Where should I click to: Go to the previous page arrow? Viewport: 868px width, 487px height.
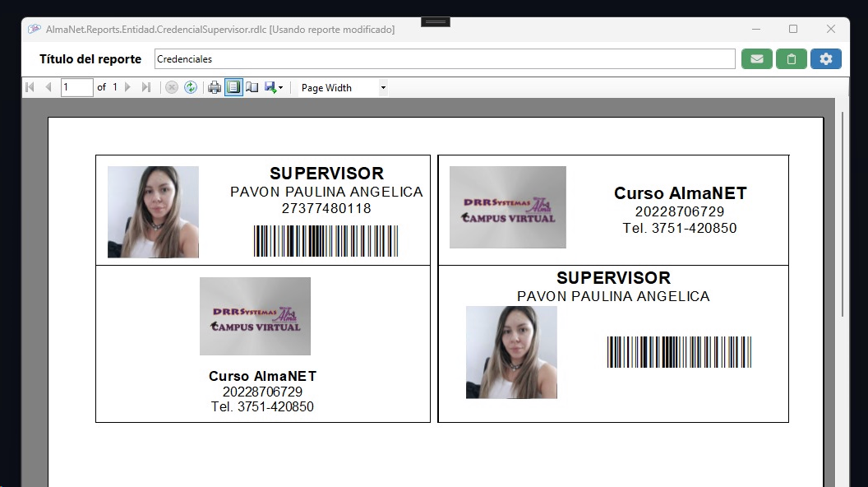48,87
